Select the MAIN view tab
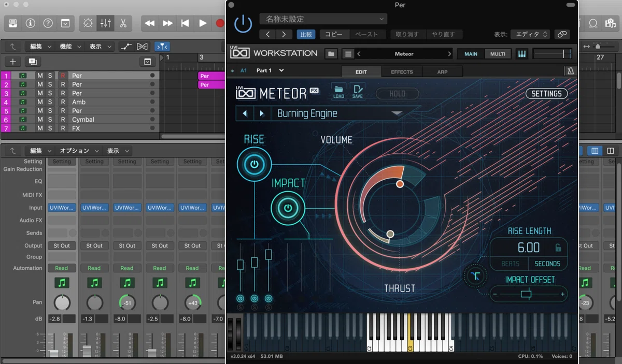This screenshot has width=622, height=364. click(x=471, y=54)
